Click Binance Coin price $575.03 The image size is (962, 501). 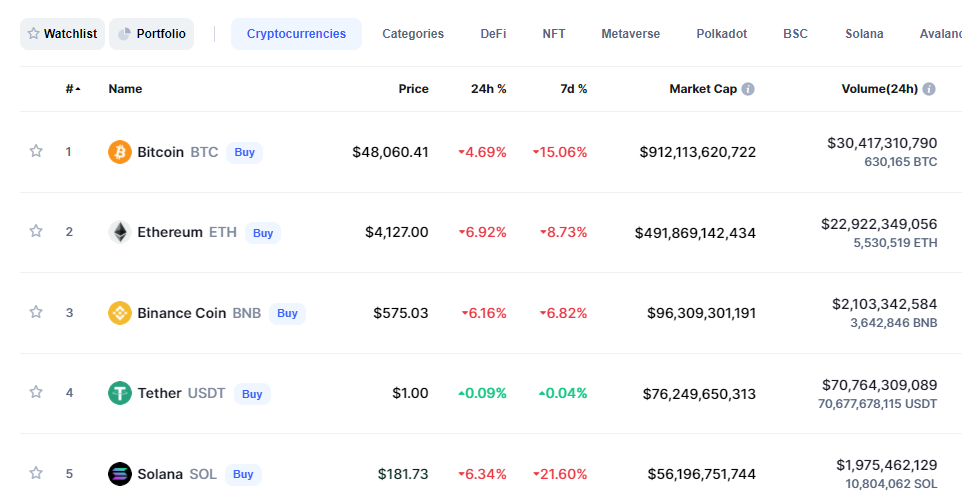tap(401, 313)
